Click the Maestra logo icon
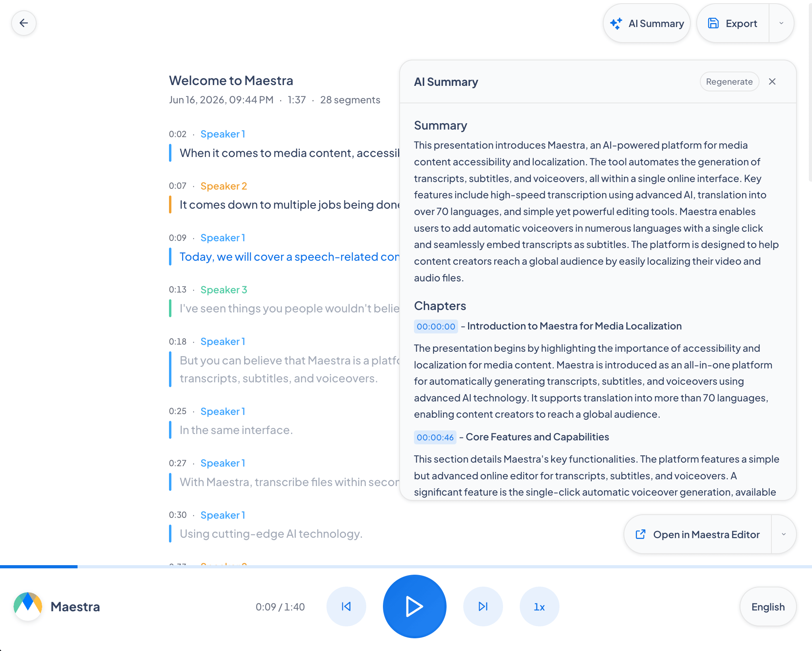The height and width of the screenshot is (651, 812). 28,606
